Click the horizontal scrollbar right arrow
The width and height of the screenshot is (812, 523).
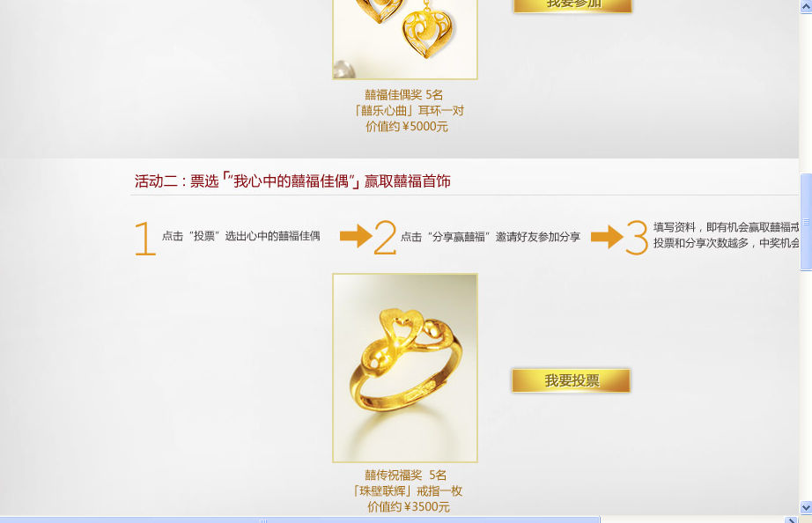click(x=790, y=519)
